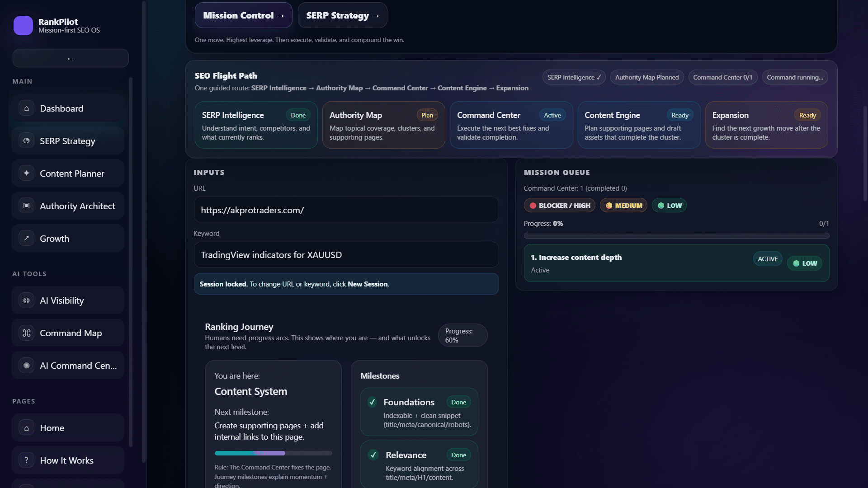Click the Mission Control button
This screenshot has height=488, width=868.
click(x=243, y=15)
